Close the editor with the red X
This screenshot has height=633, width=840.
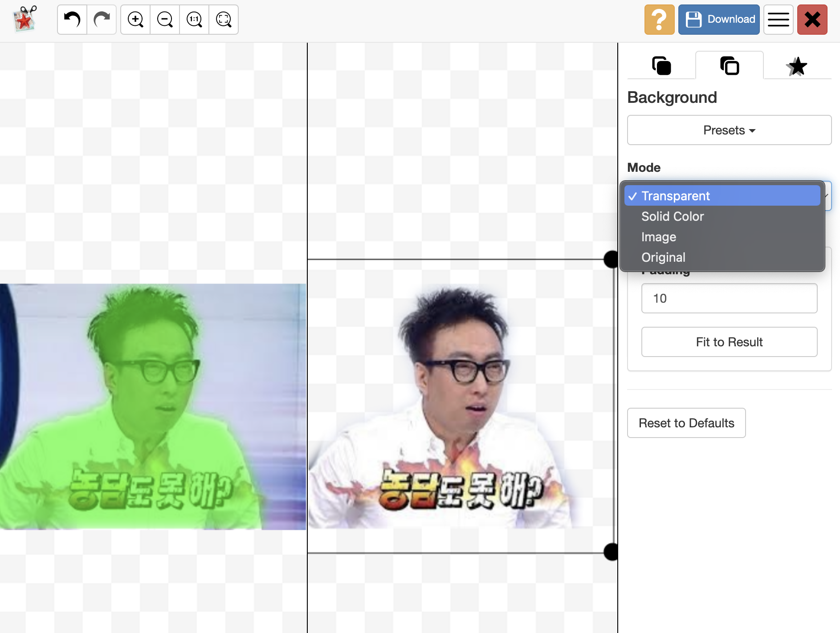coord(812,20)
